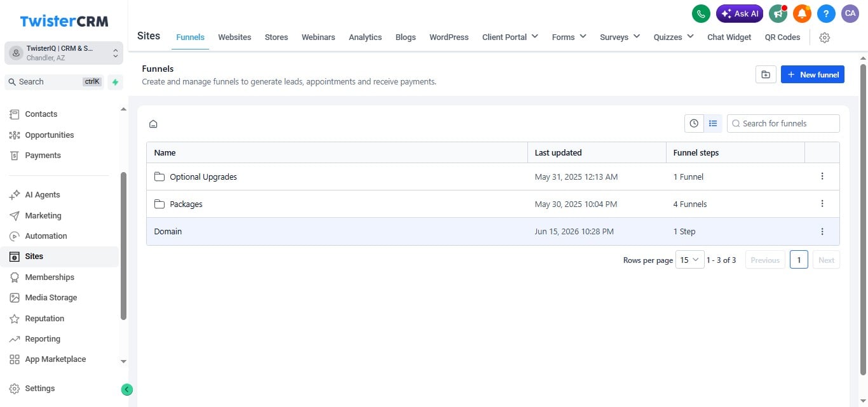The width and height of the screenshot is (868, 407).
Task: Click the New funnel button
Action: 813,74
